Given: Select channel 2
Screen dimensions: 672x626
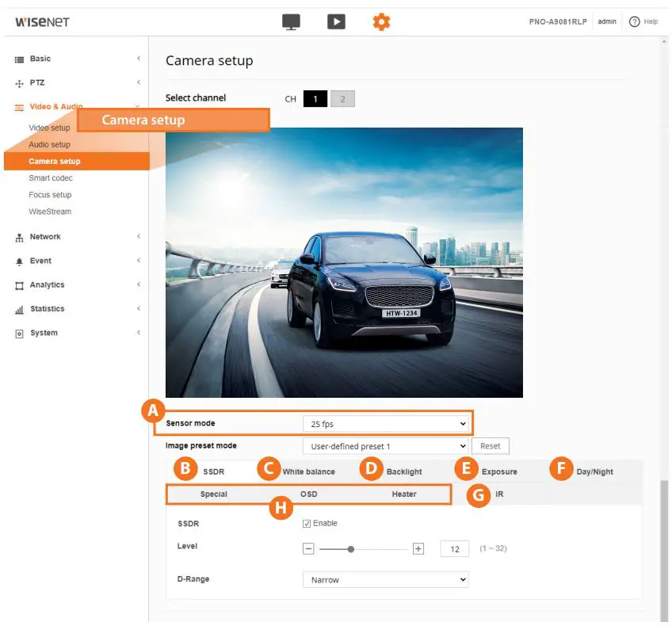Looking at the screenshot, I should pyautogui.click(x=342, y=99).
